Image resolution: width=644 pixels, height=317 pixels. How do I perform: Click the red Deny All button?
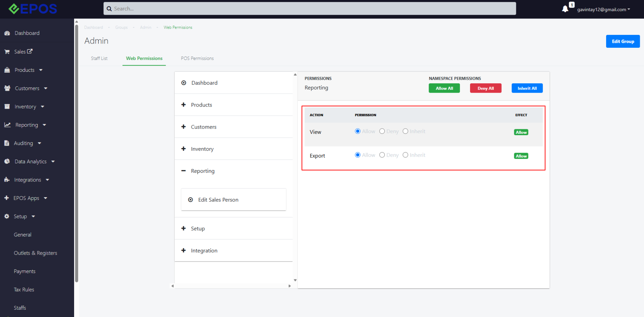tap(486, 88)
